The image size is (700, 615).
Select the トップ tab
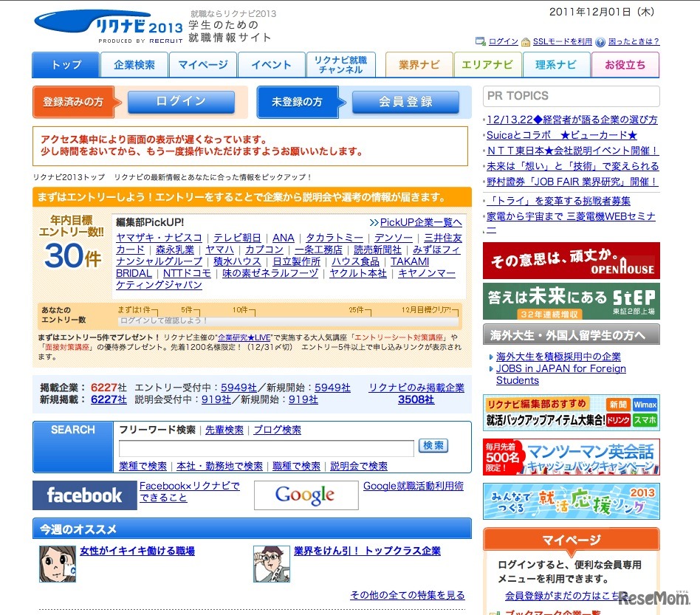point(66,65)
